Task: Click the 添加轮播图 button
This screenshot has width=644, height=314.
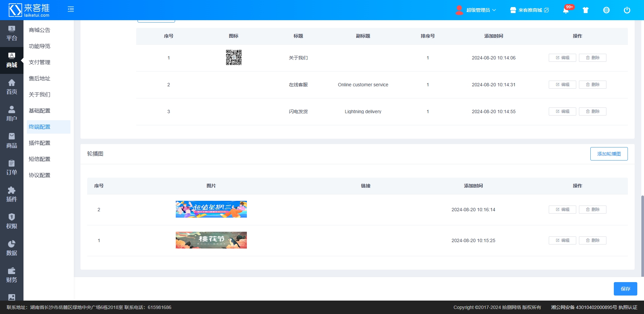Action: point(609,154)
